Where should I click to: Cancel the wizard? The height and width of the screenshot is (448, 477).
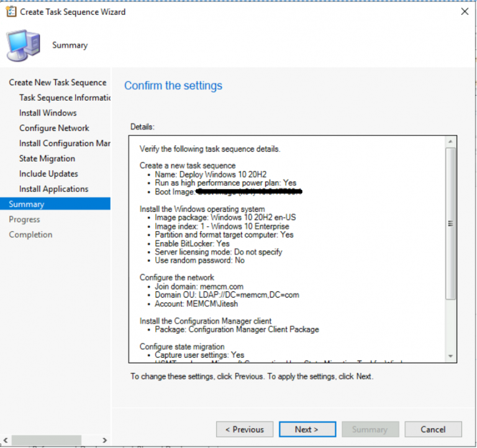[x=433, y=429]
